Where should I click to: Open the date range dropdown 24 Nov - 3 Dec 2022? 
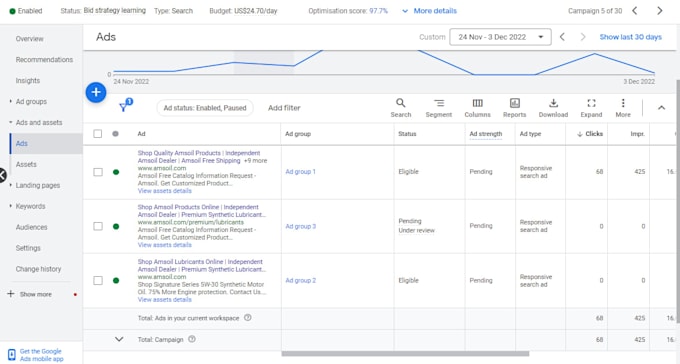(x=500, y=37)
